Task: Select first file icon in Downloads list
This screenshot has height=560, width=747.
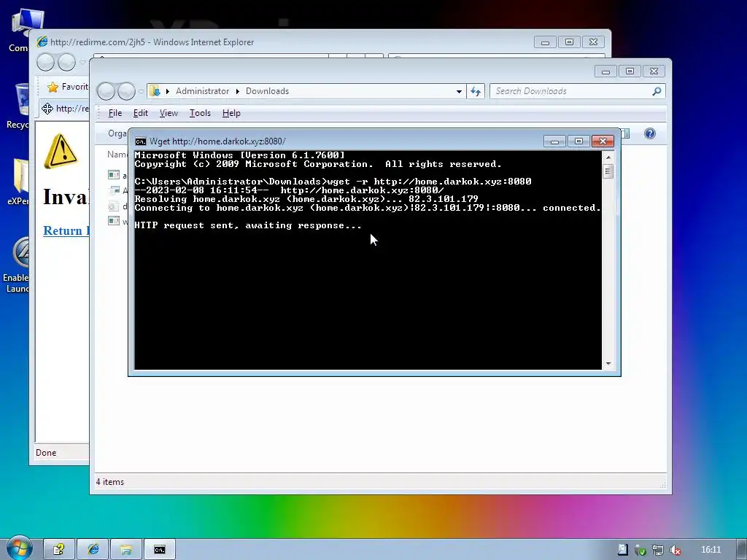Action: click(113, 175)
